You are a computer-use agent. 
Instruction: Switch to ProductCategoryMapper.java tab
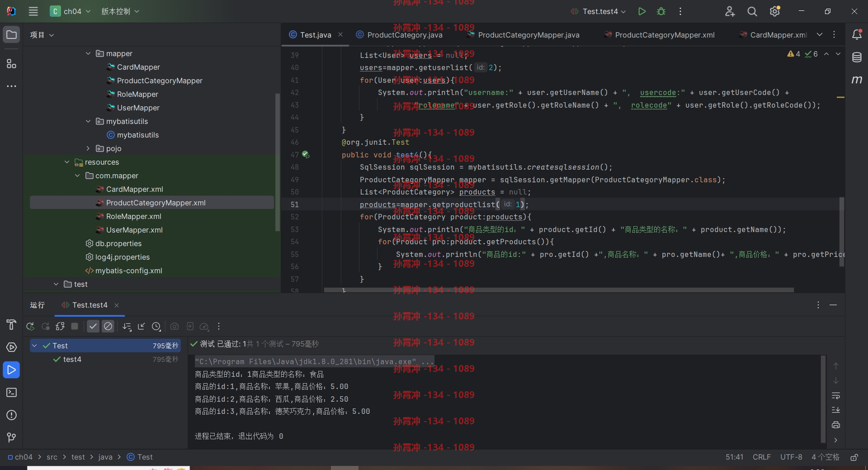coord(523,35)
